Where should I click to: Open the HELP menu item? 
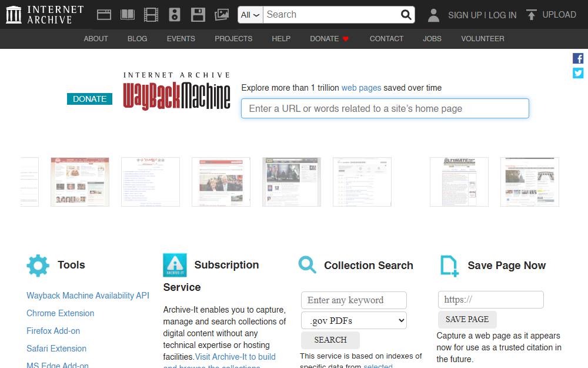pyautogui.click(x=281, y=39)
